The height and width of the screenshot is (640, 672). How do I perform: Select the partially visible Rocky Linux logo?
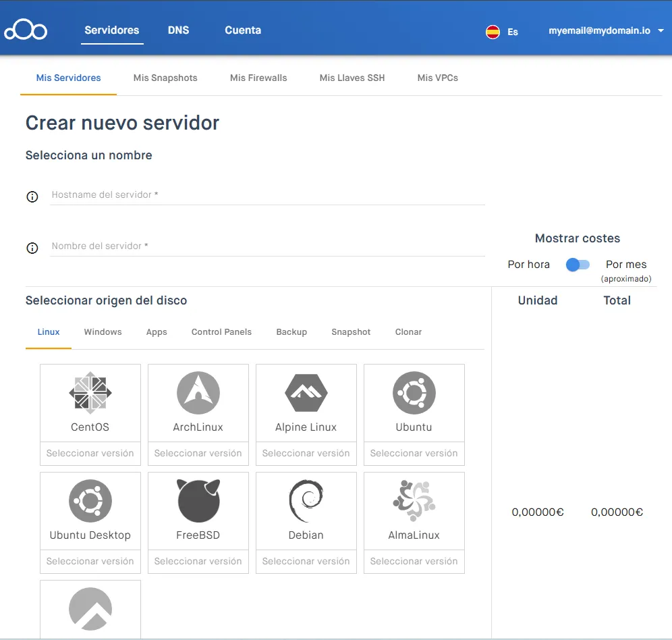click(90, 609)
